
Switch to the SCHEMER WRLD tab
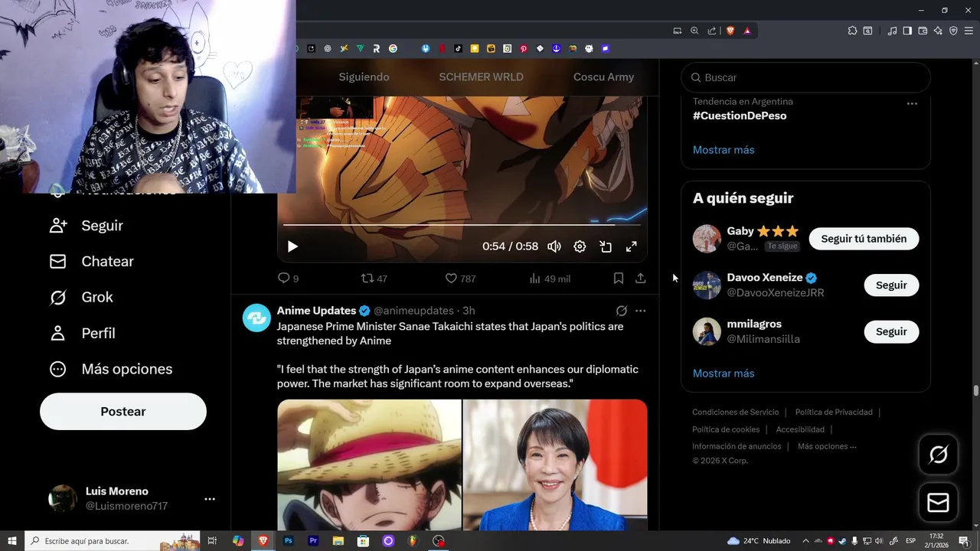point(481,77)
